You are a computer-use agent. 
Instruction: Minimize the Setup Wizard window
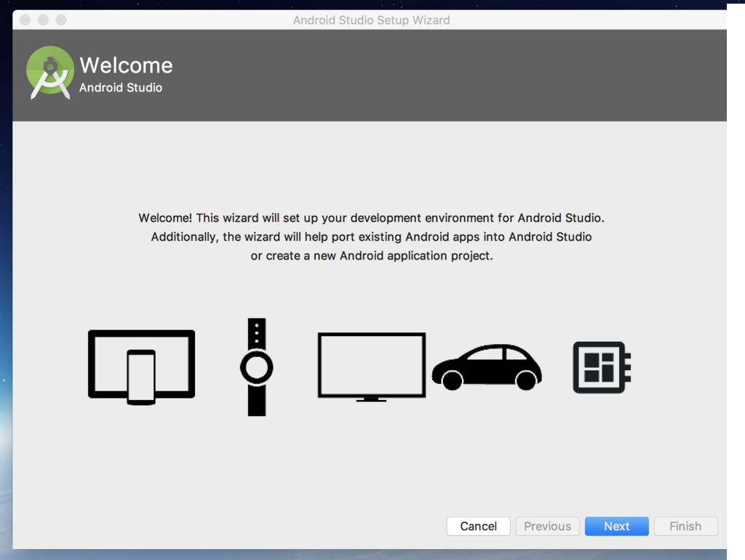tap(43, 20)
